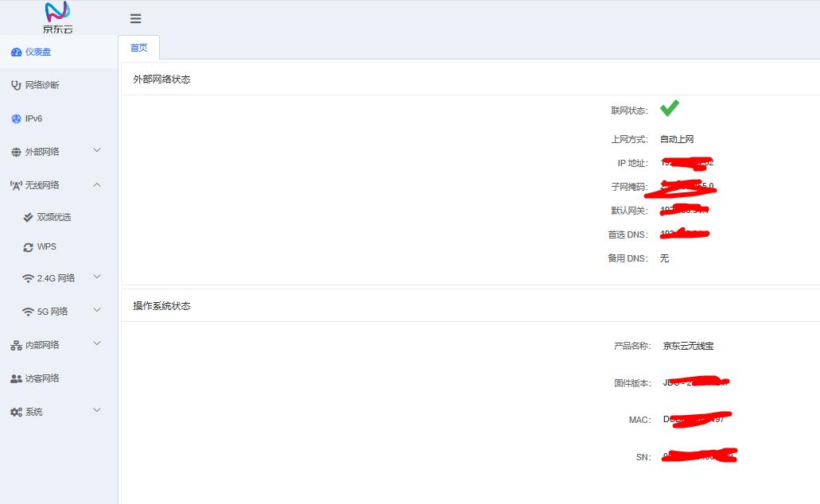Select 双频优选 under 无线网络
Screen dimensions: 820x504
coord(59,217)
